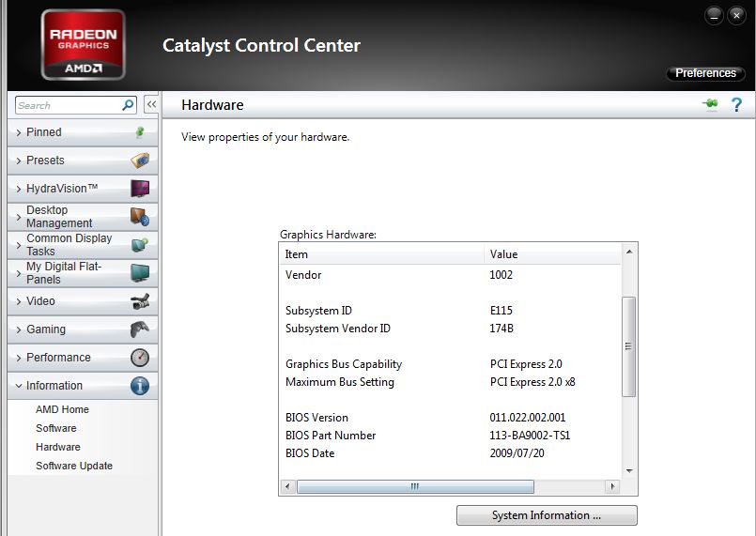Click the value 174B
This screenshot has width=756, height=536.
[x=501, y=329]
